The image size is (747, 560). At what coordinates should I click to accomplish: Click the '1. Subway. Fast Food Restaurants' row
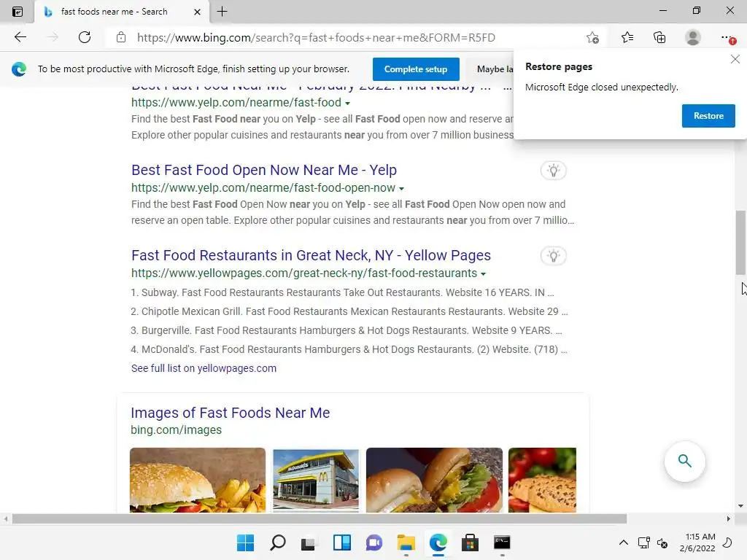(343, 292)
